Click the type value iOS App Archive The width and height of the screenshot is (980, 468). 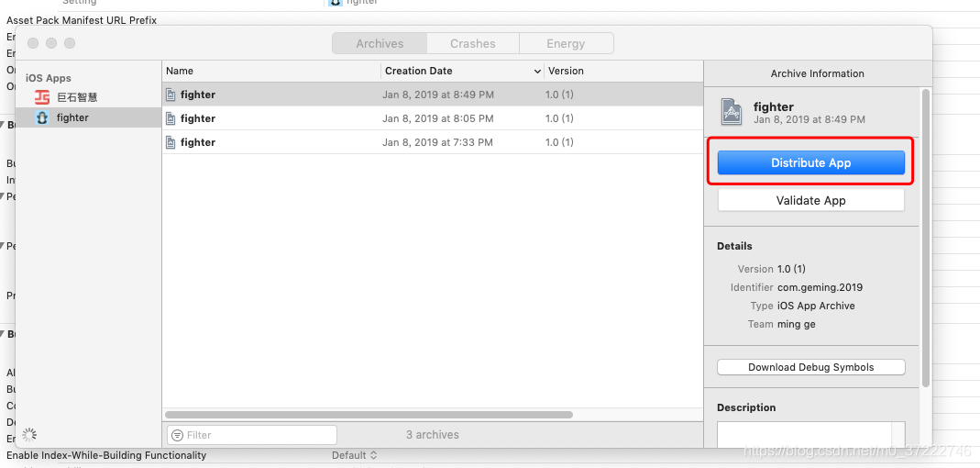click(816, 306)
